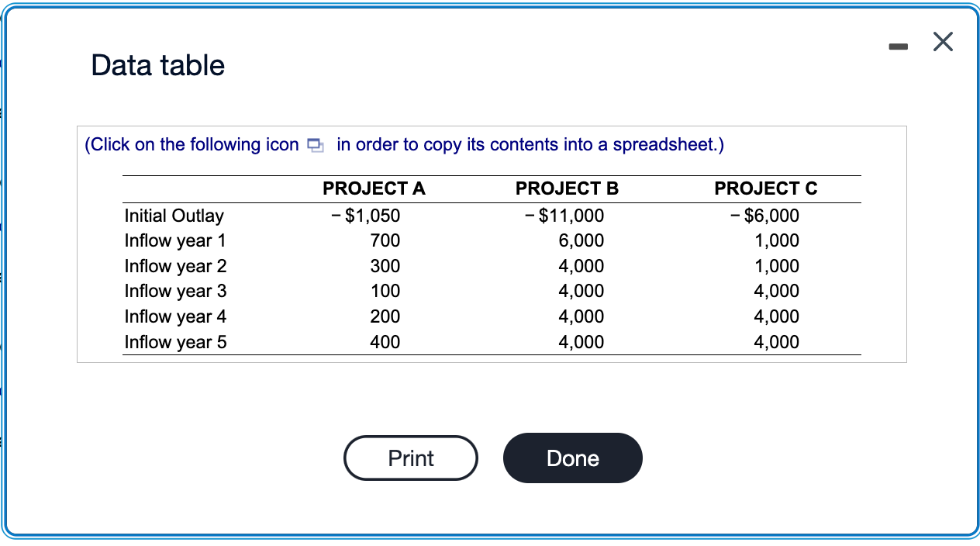Click Project B's year 1 inflow of 6,000
The height and width of the screenshot is (546, 980).
click(585, 241)
